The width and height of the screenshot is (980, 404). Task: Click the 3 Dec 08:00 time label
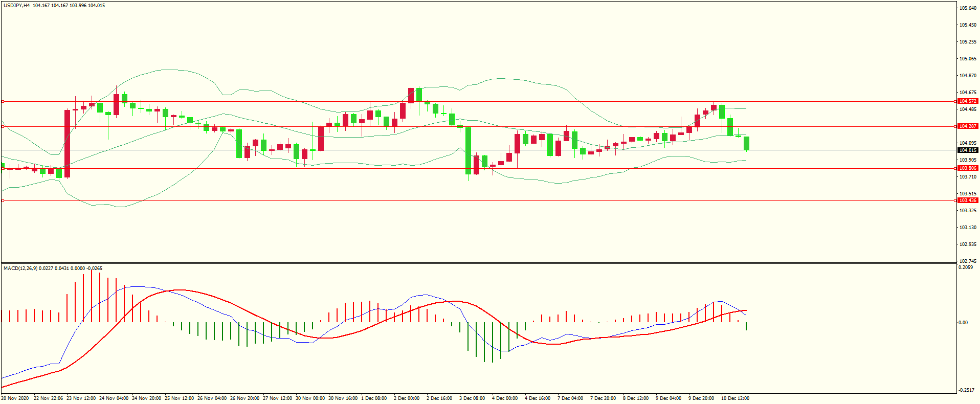point(472,398)
